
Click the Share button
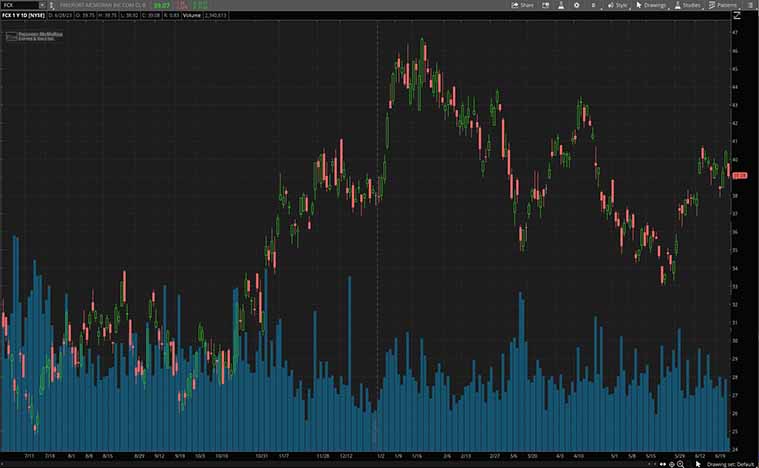pos(523,5)
